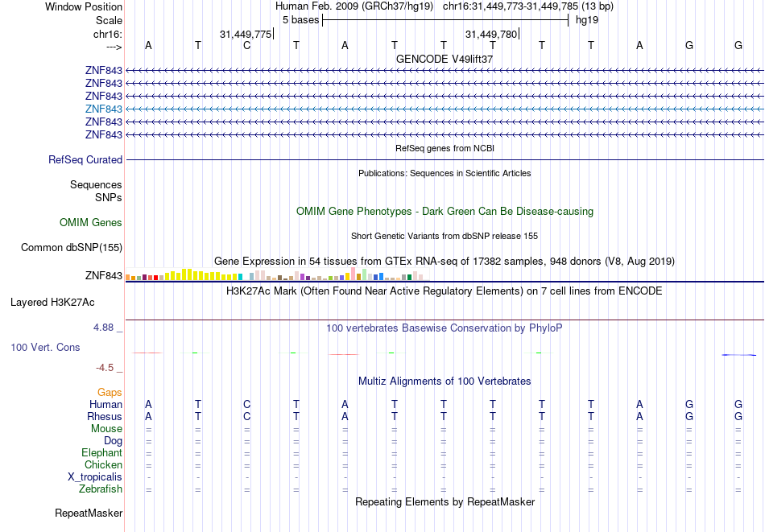
Task: Click the RefSeq Curated track label
Action: pos(85,160)
